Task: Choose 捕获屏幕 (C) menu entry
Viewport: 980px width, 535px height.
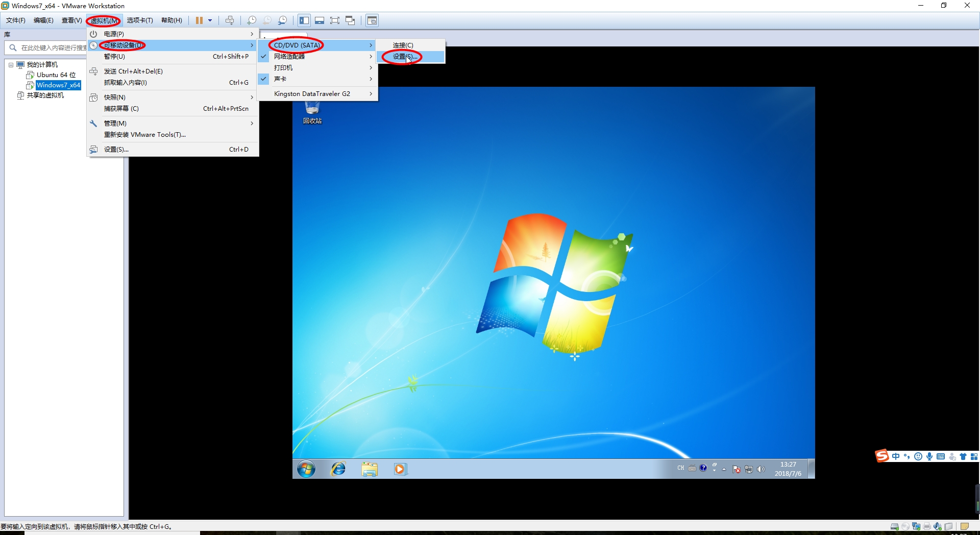Action: pyautogui.click(x=173, y=108)
